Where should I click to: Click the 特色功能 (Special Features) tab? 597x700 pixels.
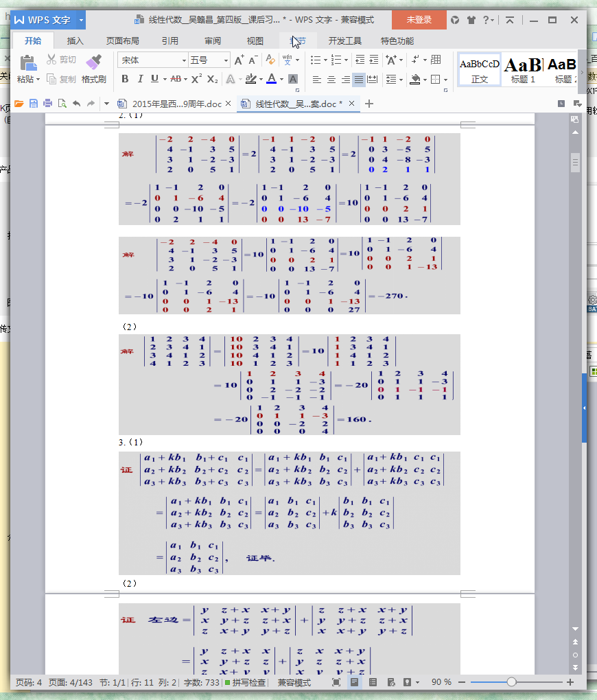(x=397, y=41)
